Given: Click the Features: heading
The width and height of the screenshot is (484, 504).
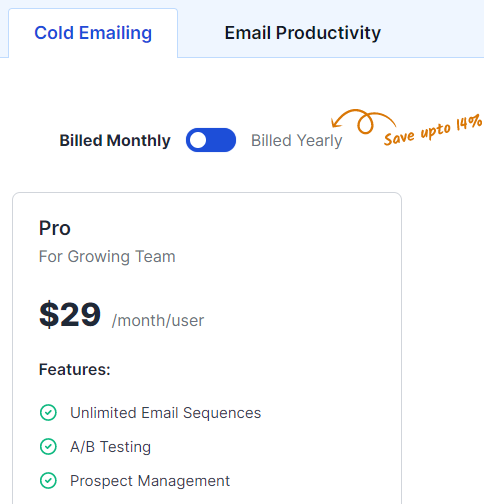Looking at the screenshot, I should 75,369.
